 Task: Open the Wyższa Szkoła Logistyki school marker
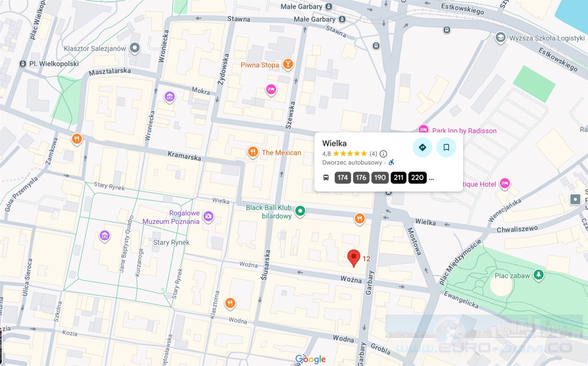pos(501,37)
